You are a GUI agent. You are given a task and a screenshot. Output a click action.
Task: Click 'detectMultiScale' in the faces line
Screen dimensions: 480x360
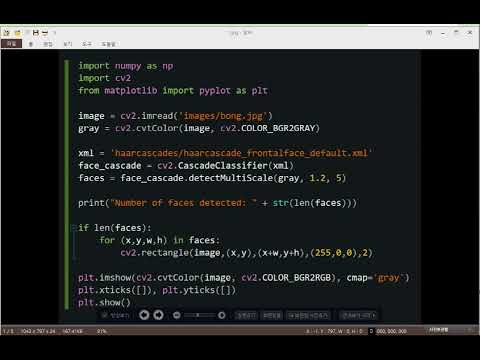click(231, 178)
